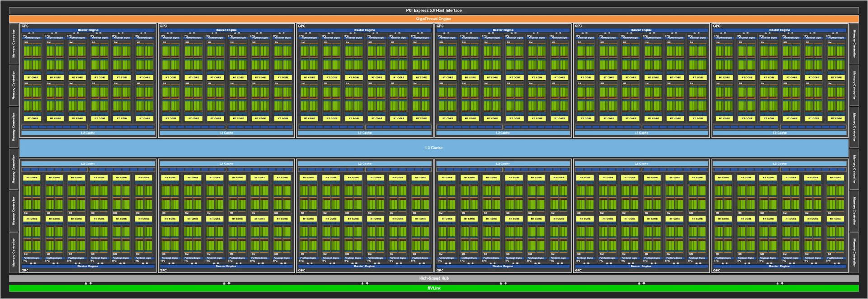Click the PCI Express 5.0 Host Interface bar

tap(434, 10)
